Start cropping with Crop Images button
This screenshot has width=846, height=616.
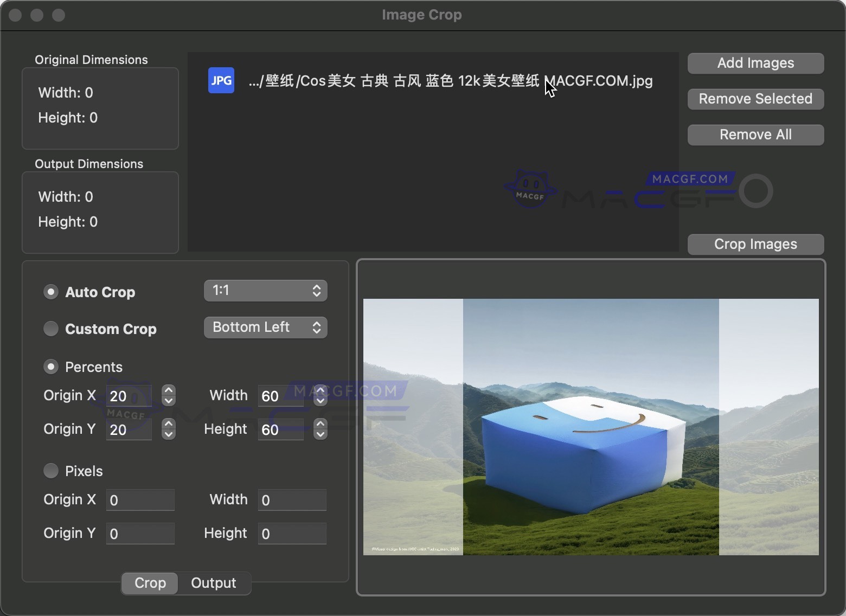pyautogui.click(x=755, y=244)
